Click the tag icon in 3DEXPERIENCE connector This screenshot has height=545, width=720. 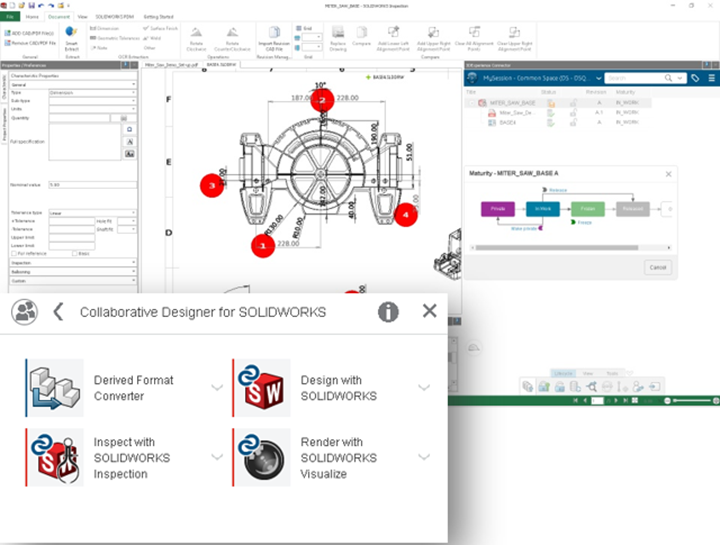tap(695, 78)
